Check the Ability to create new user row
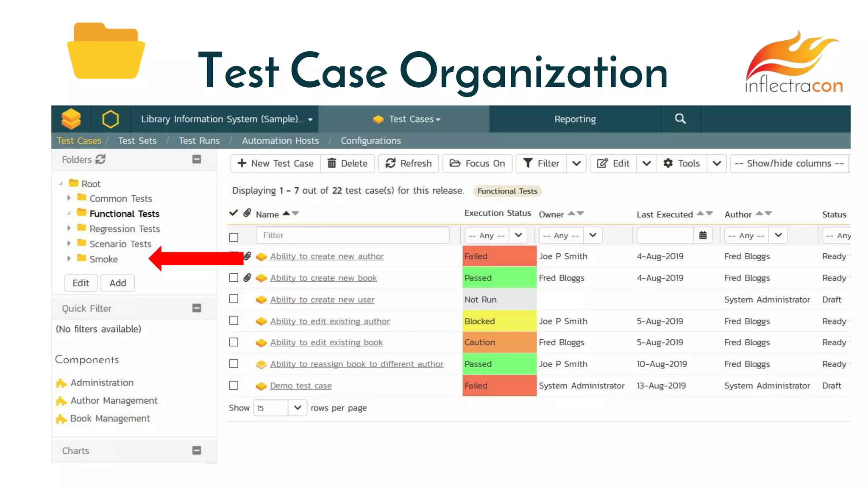This screenshot has height=488, width=868. point(234,299)
